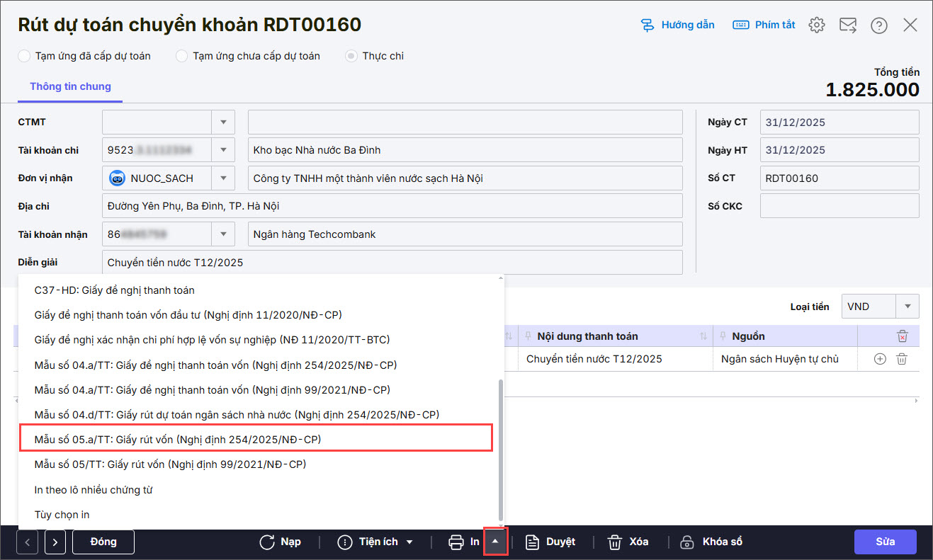Select 'Tạm ứng đã cấp dự toán' radio
This screenshot has height=560, width=933.
point(25,56)
